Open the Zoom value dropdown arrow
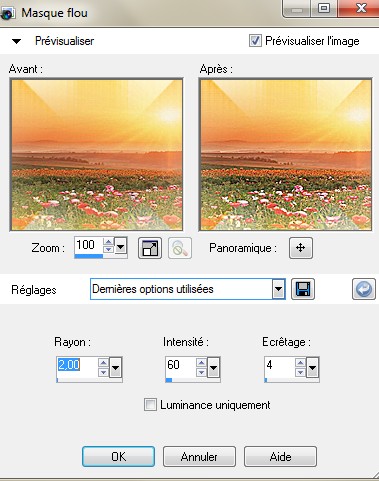The width and height of the screenshot is (379, 481). click(x=121, y=247)
